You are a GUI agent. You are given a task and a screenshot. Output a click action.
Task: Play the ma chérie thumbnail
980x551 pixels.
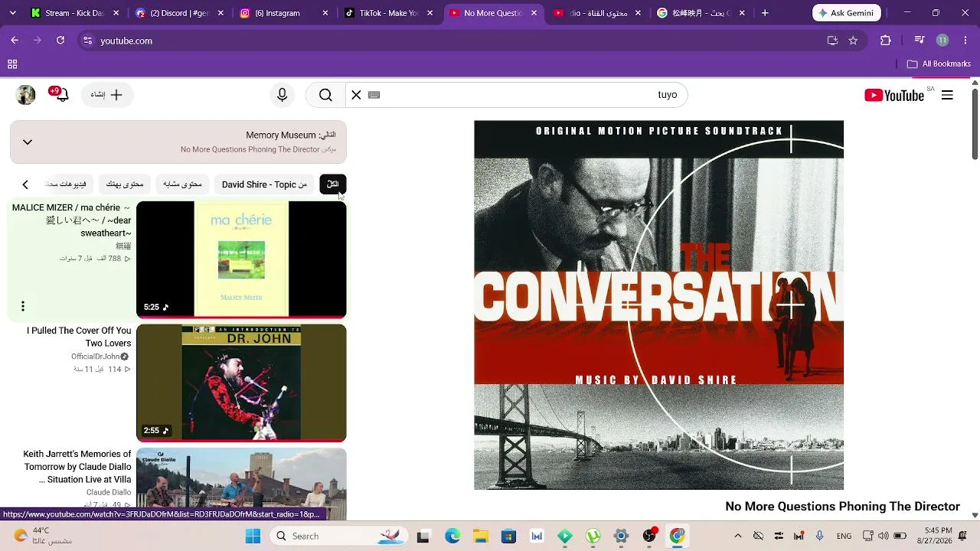point(241,259)
